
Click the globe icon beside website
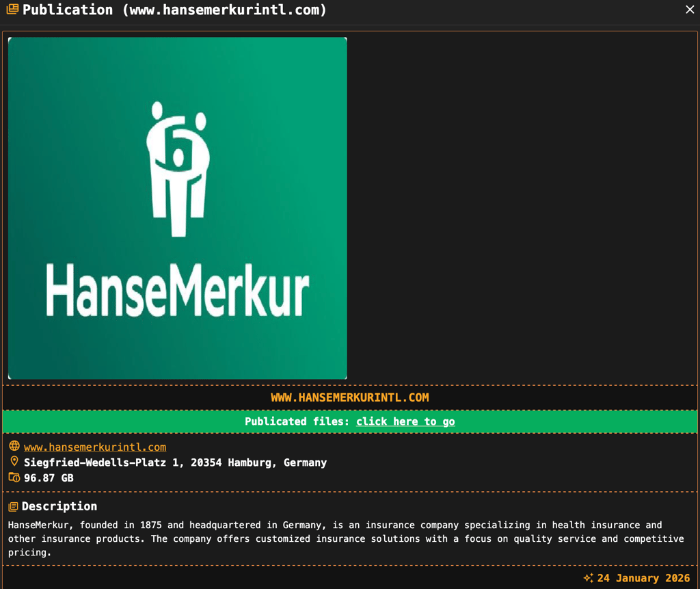pos(14,446)
